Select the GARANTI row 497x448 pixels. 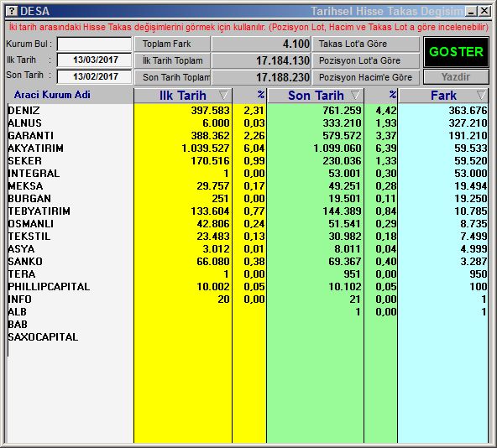point(248,136)
